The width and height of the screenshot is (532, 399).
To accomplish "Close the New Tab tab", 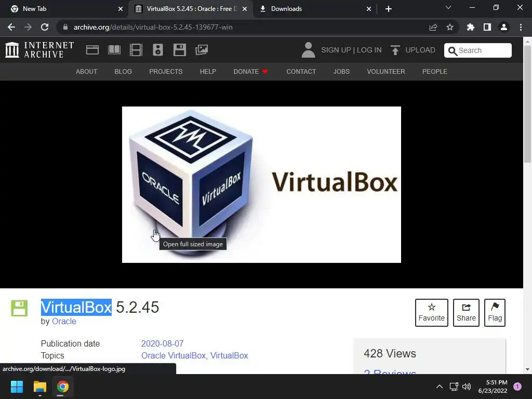I will coord(121,9).
